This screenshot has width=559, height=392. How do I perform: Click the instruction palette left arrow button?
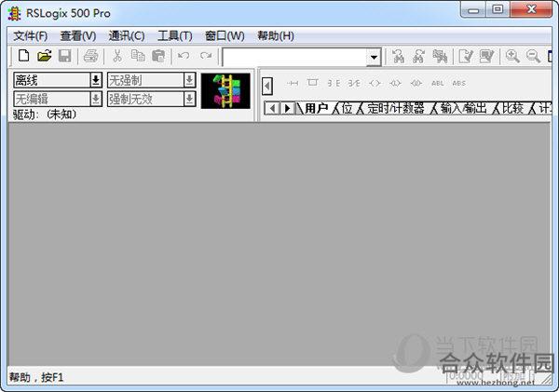[267, 86]
